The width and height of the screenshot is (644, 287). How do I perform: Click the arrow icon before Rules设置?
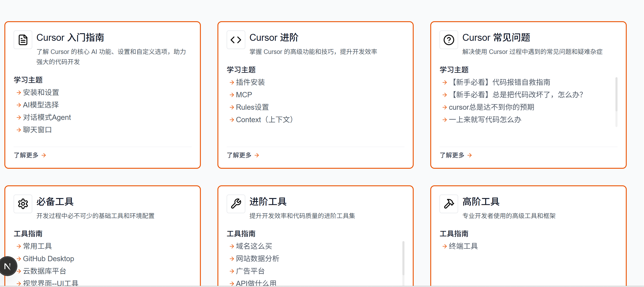pyautogui.click(x=232, y=107)
